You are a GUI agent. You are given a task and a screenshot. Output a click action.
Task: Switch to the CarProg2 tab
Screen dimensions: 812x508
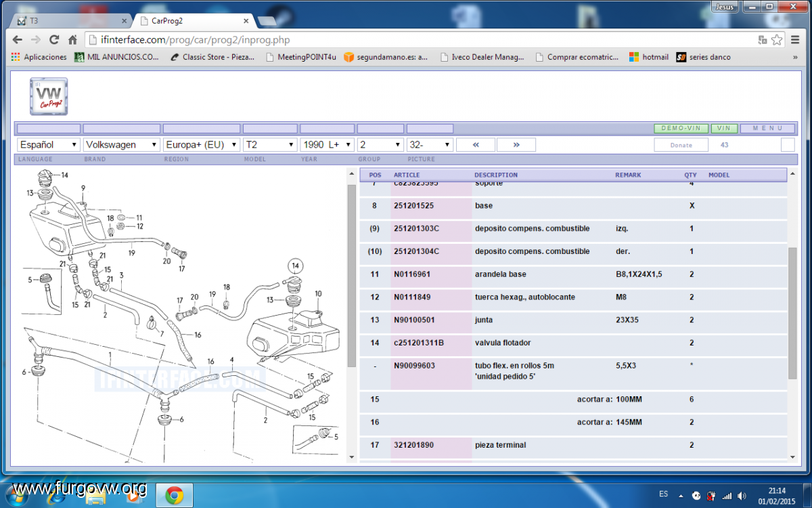pos(195,21)
